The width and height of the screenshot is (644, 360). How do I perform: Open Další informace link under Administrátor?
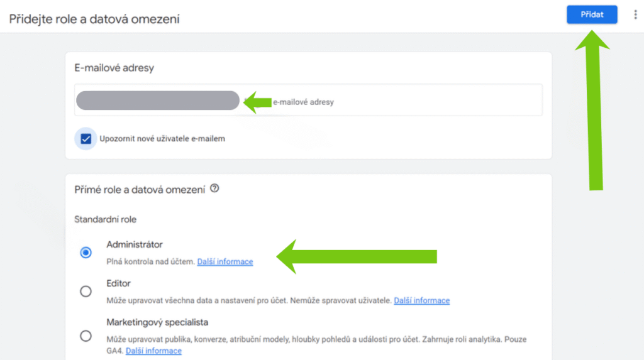(x=225, y=262)
